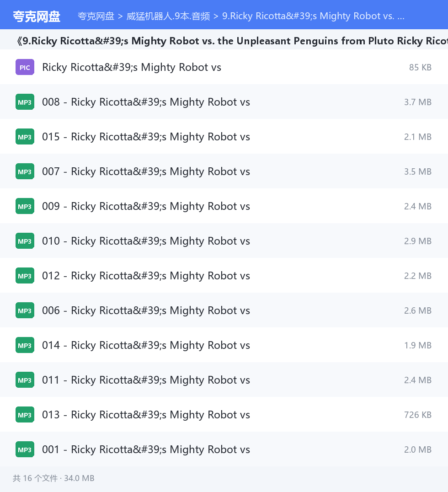Open the picture file Ricky Ricotta's Mighty Robot vs
The height and width of the screenshot is (492, 448).
point(132,67)
